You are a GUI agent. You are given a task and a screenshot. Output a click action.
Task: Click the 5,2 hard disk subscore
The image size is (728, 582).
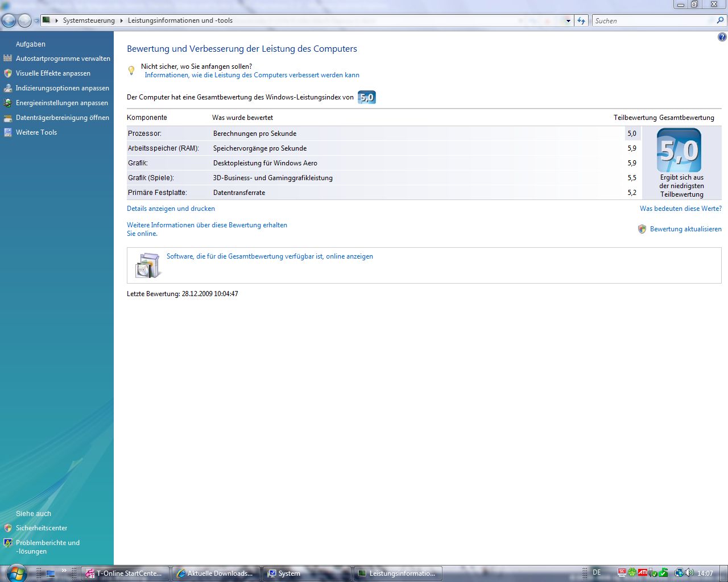click(x=632, y=193)
